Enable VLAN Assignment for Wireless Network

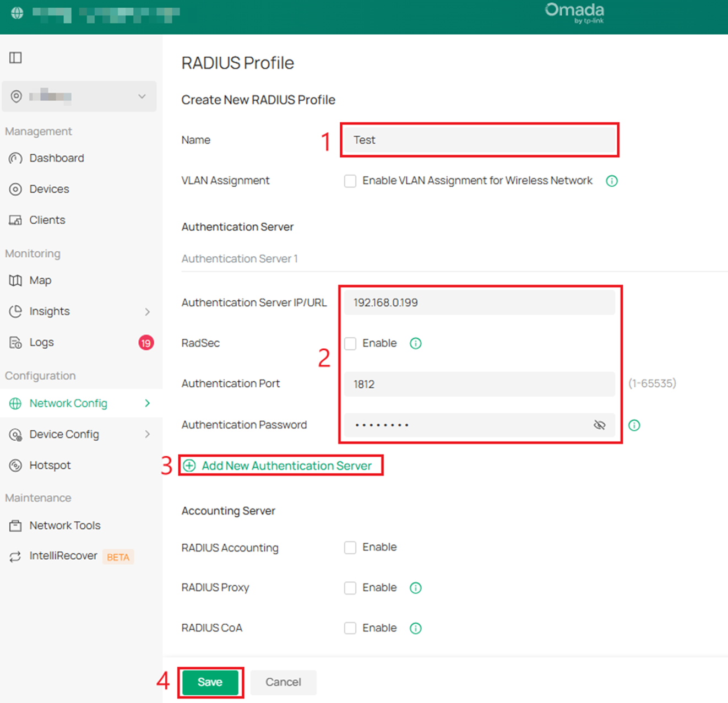350,181
